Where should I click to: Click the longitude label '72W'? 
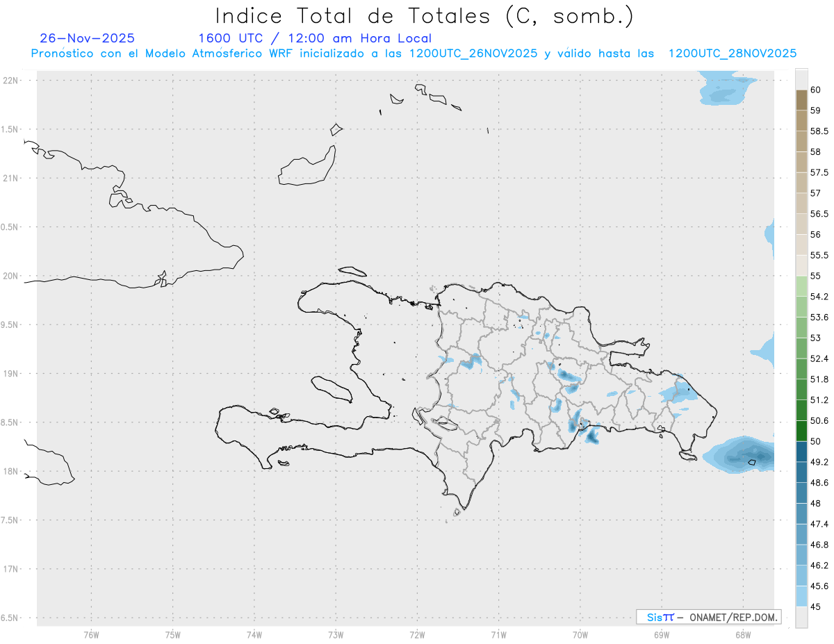[x=417, y=635]
